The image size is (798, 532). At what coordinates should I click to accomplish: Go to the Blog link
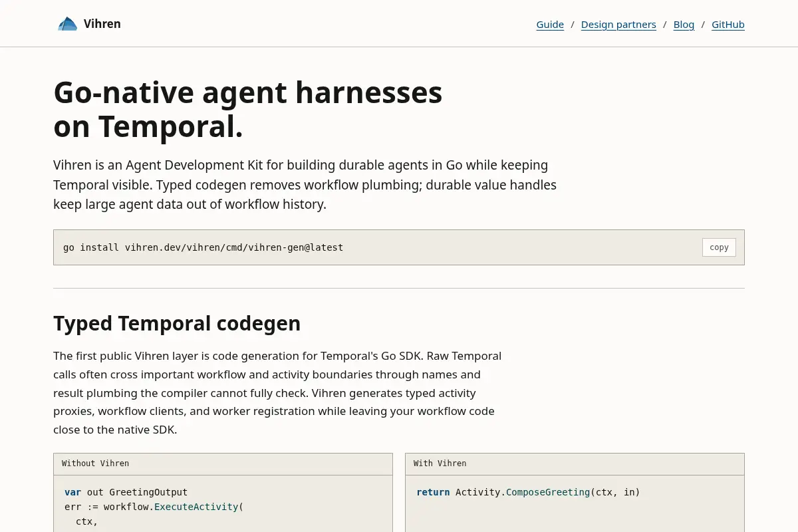(684, 25)
